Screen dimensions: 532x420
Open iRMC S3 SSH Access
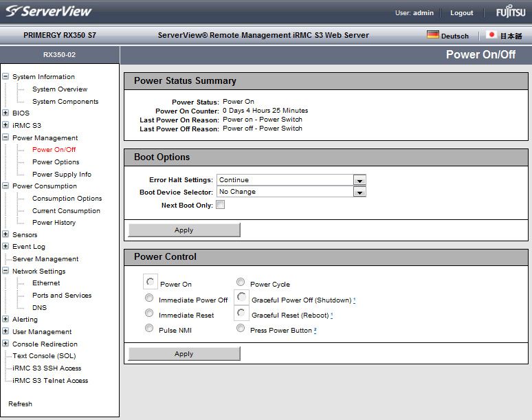(x=47, y=368)
